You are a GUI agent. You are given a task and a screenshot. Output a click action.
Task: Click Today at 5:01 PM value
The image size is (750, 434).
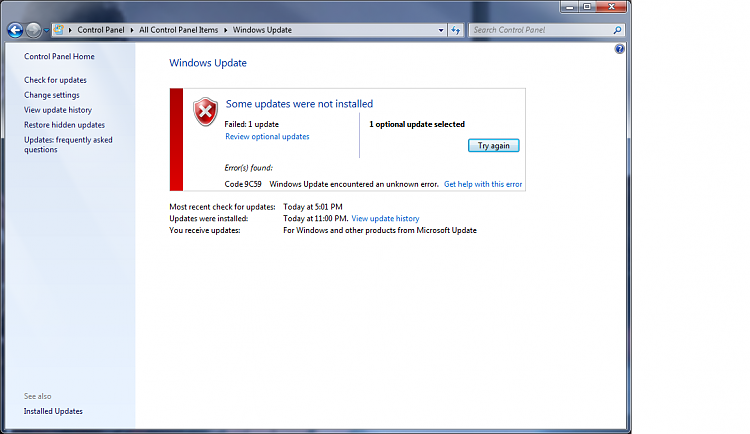(x=313, y=207)
